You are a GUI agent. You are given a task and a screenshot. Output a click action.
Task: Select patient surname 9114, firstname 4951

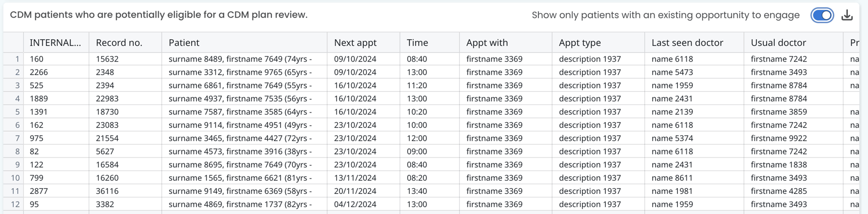(240, 125)
